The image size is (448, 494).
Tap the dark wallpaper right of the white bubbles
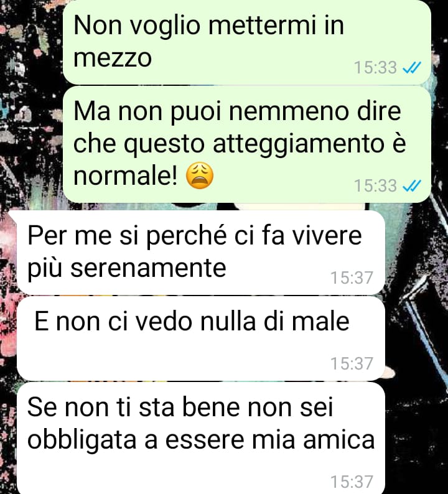[416, 347]
